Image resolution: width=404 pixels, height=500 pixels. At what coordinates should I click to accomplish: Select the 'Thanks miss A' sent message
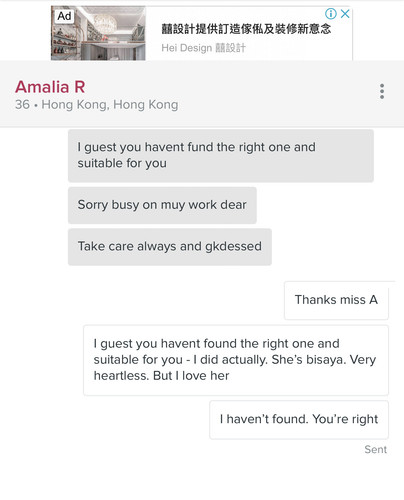tap(336, 300)
